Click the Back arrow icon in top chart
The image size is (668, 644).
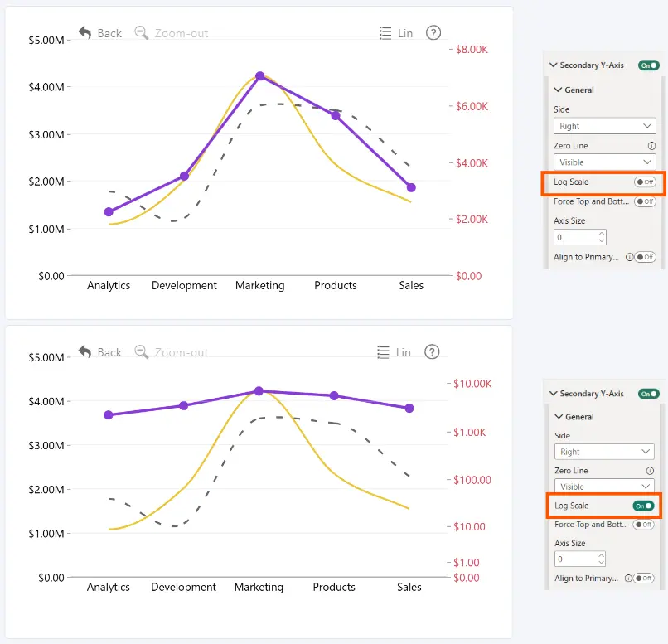point(85,33)
